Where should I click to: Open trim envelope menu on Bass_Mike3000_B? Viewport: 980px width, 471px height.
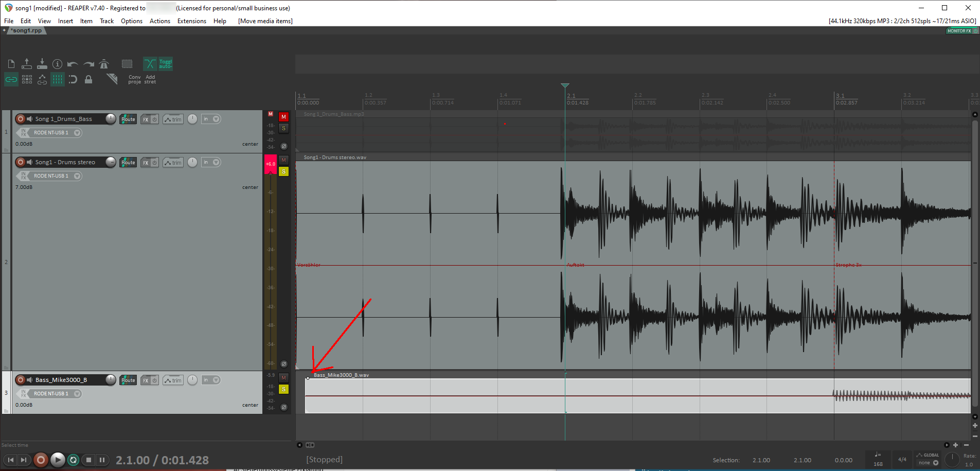tap(173, 380)
